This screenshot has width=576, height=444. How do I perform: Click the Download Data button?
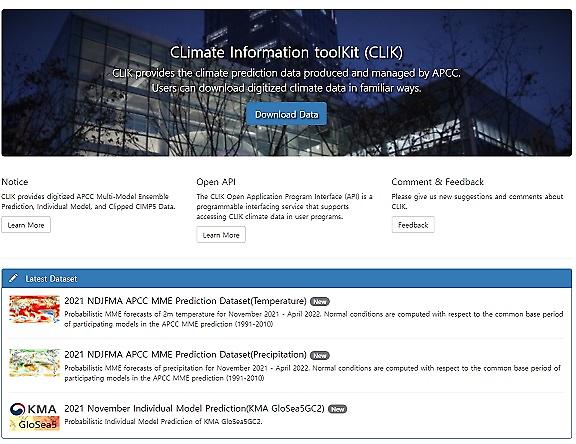287,114
